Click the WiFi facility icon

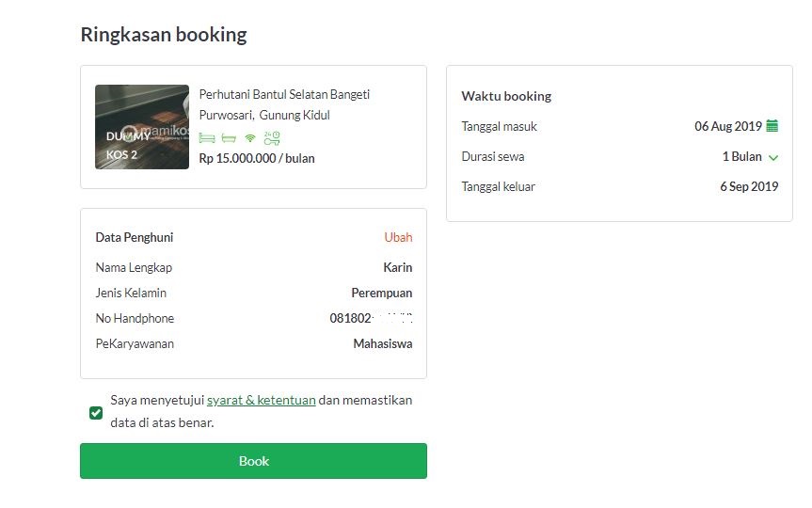250,137
